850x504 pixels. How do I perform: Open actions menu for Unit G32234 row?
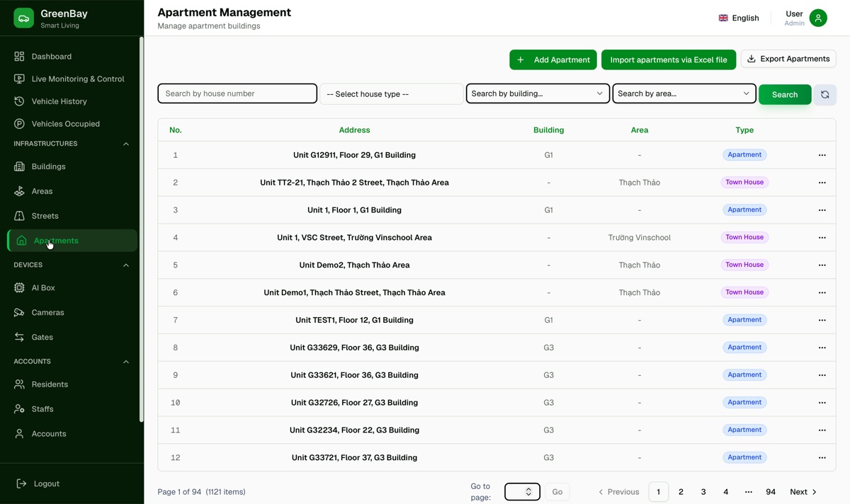(822, 430)
